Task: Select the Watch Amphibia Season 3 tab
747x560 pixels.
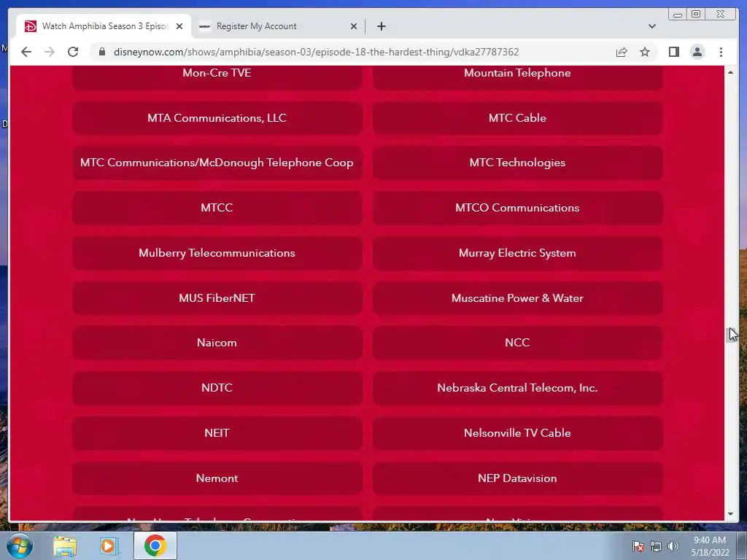Action: tap(104, 26)
